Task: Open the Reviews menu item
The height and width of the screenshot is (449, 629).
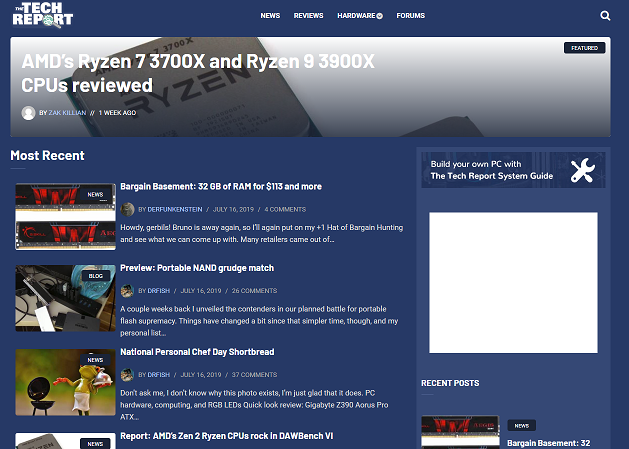Action: (308, 16)
